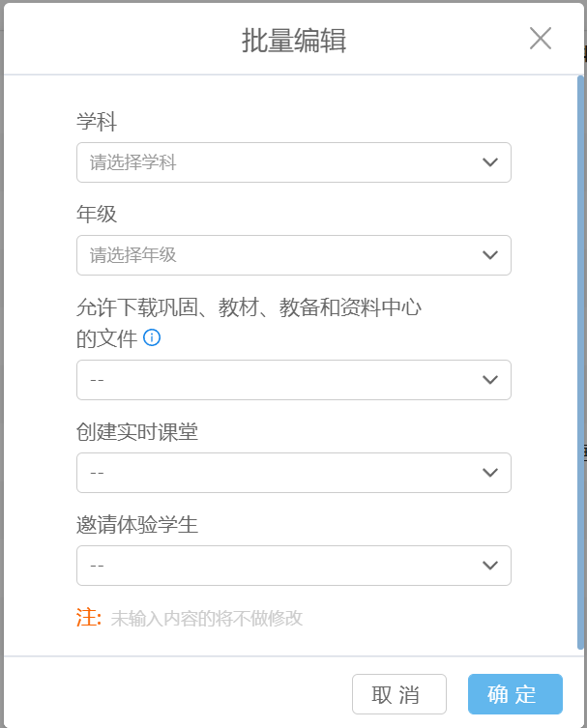Click the 学科 field label
This screenshot has height=728, width=587.
97,122
